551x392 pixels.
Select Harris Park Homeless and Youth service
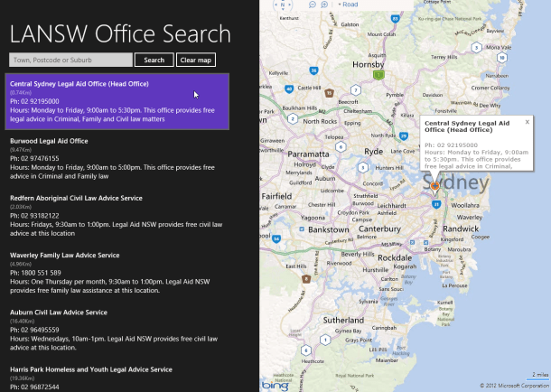(117, 378)
